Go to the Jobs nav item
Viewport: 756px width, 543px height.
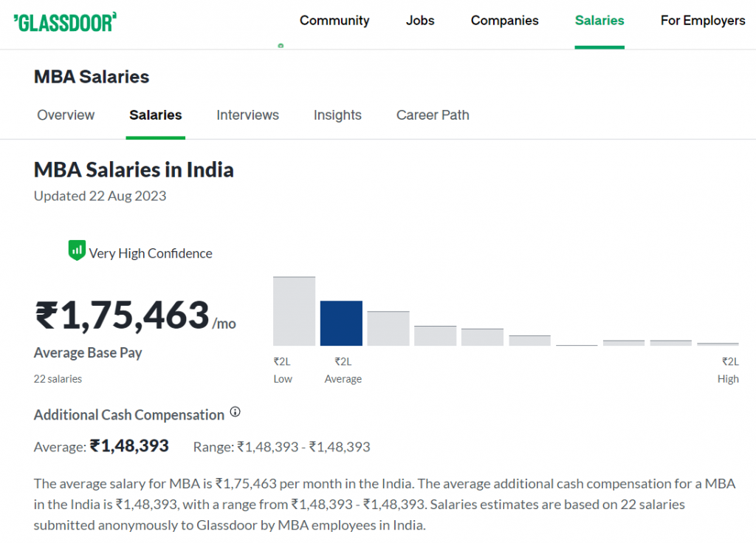click(x=420, y=20)
